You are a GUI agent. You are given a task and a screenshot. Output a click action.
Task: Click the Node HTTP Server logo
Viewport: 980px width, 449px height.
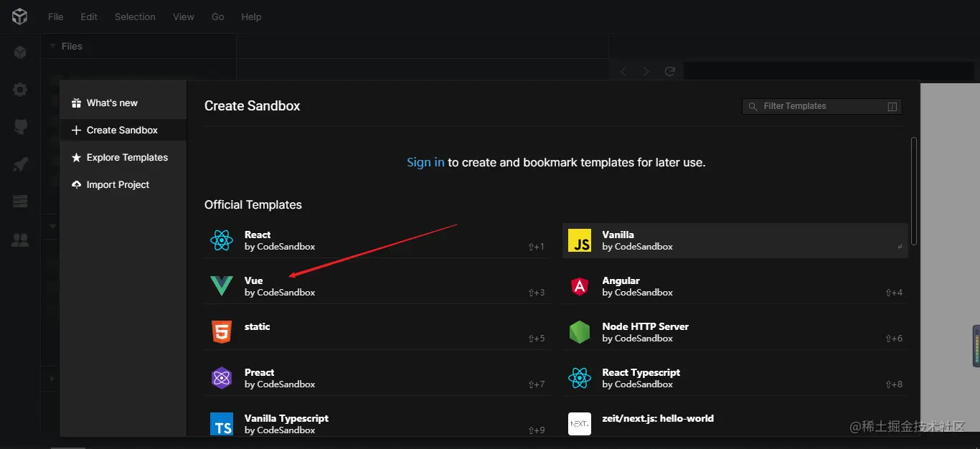(x=580, y=332)
